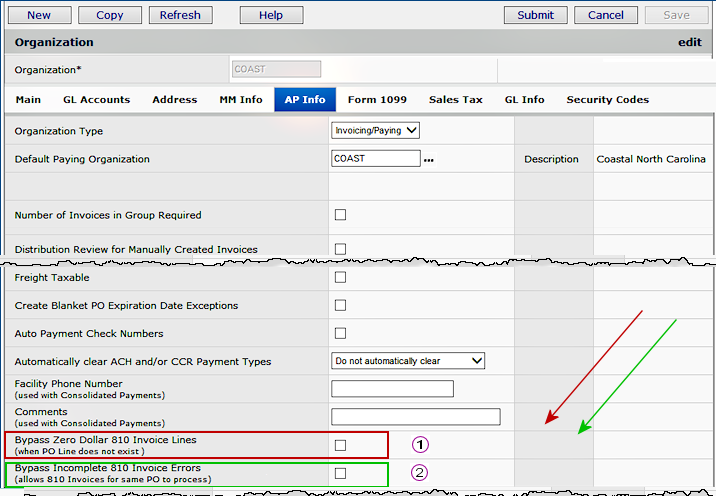Screen dimensions: 716x496
Task: Tick the Freight Taxable checkbox
Action: pos(340,277)
